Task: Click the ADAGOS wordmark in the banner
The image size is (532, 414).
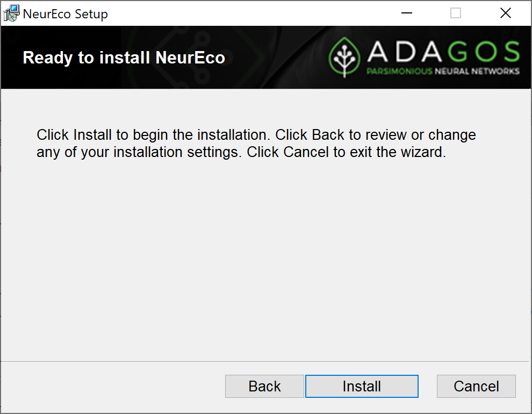Action: pyautogui.click(x=444, y=52)
